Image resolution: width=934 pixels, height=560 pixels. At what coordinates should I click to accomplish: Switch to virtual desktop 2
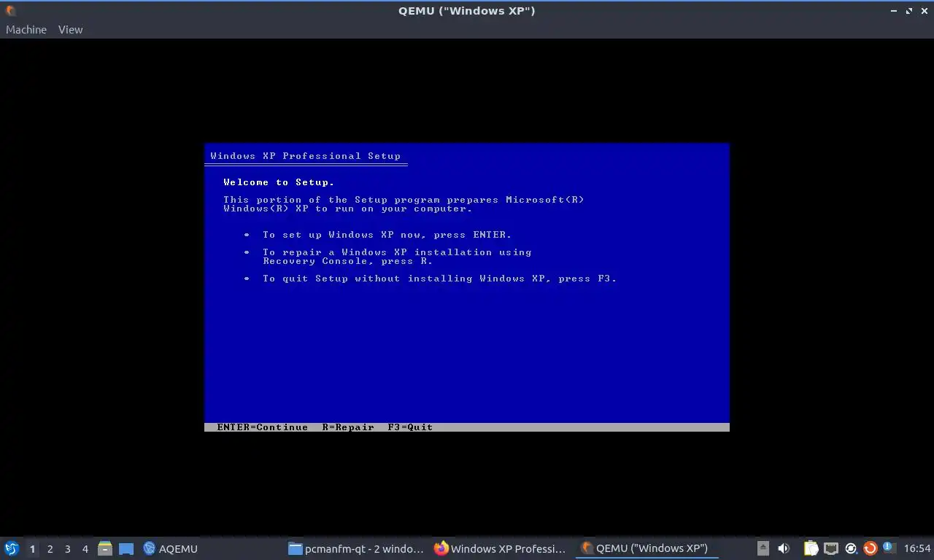(x=50, y=548)
